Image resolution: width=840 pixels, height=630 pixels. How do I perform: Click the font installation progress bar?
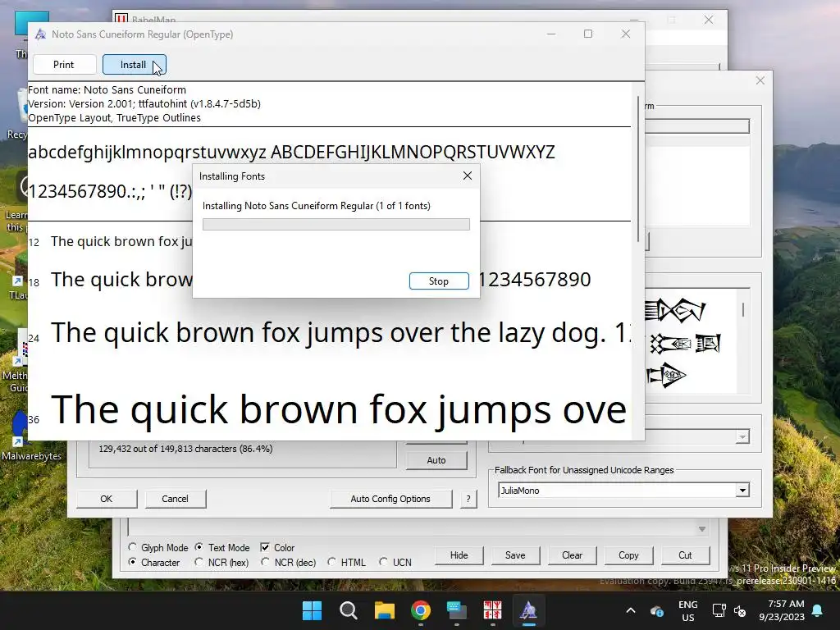(336, 225)
